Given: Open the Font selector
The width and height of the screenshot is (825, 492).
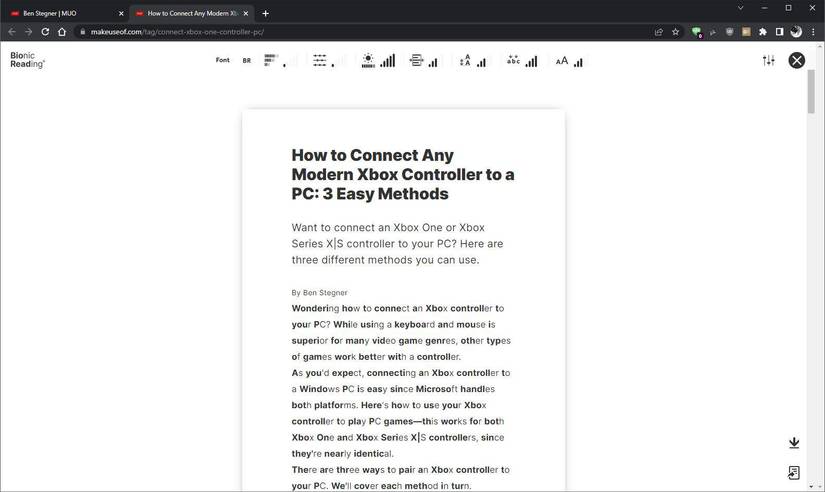Looking at the screenshot, I should (223, 60).
